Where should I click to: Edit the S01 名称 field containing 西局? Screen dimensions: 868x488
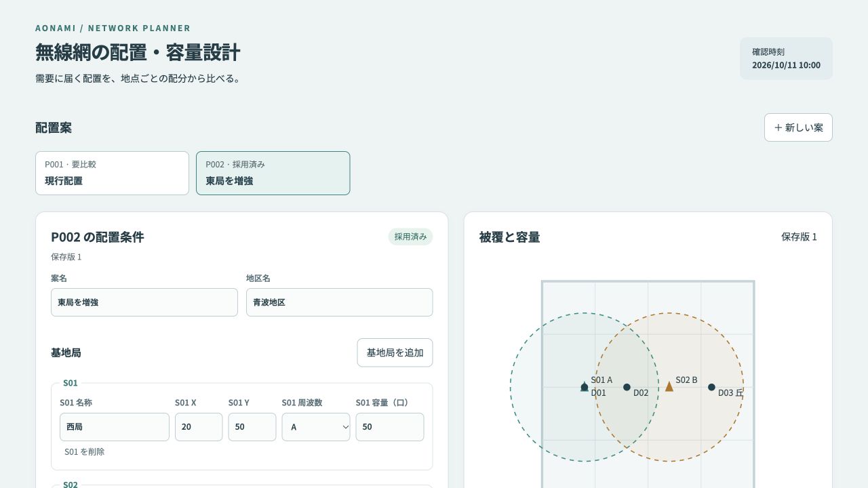point(115,427)
